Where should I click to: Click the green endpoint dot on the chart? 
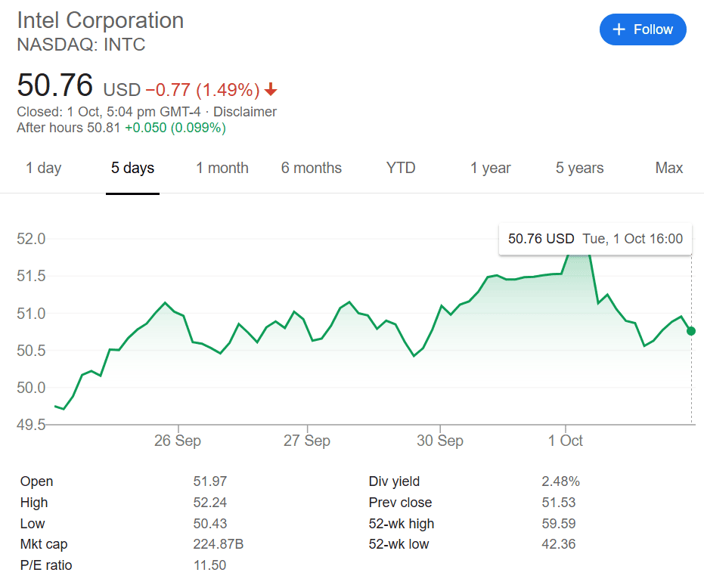click(691, 331)
